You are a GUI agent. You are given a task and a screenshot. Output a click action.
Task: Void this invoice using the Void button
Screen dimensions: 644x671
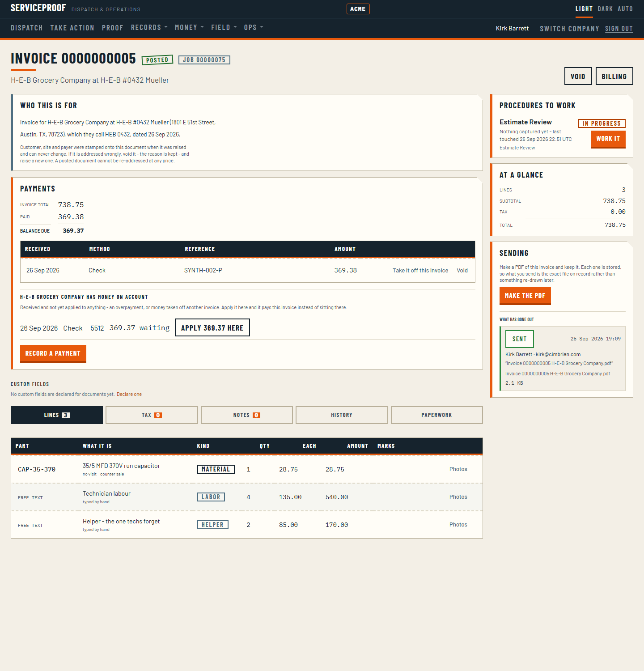pos(578,76)
